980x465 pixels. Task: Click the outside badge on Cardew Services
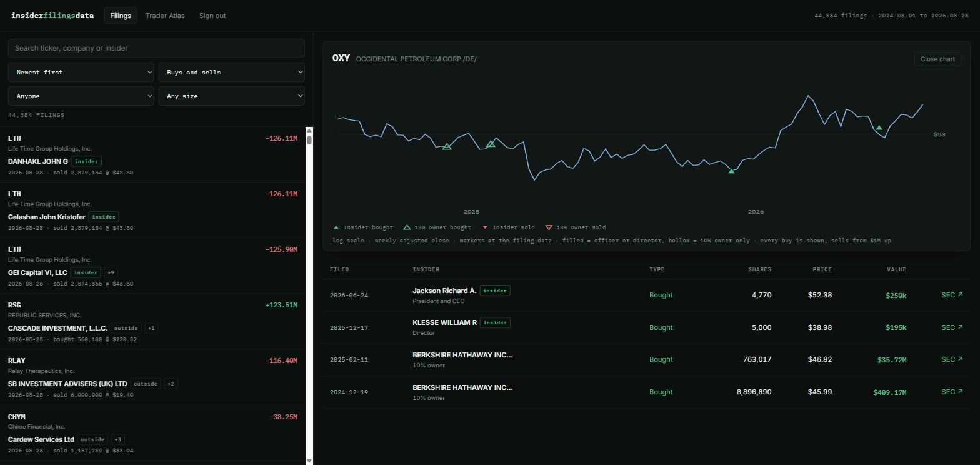pyautogui.click(x=92, y=439)
